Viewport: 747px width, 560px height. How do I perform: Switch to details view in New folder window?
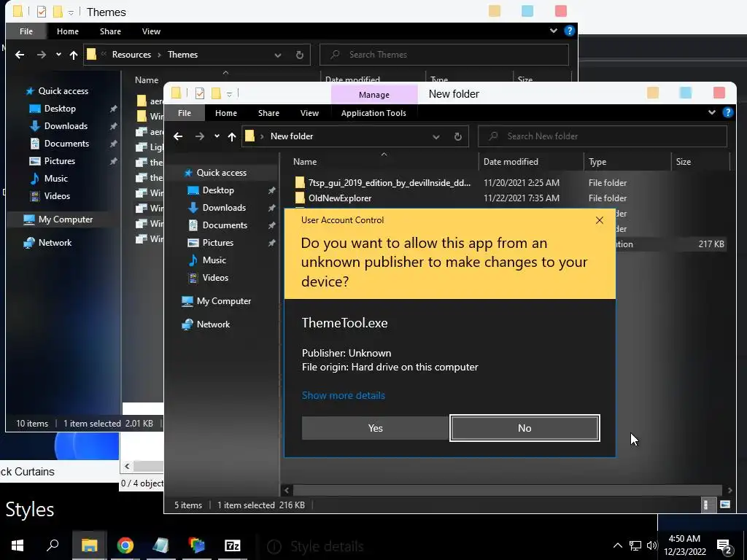click(708, 505)
